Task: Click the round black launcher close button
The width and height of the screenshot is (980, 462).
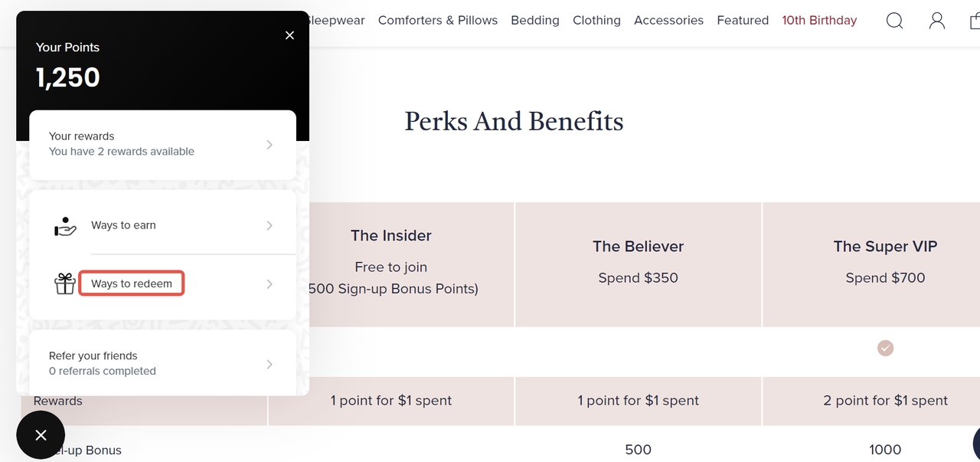Action: [41, 435]
